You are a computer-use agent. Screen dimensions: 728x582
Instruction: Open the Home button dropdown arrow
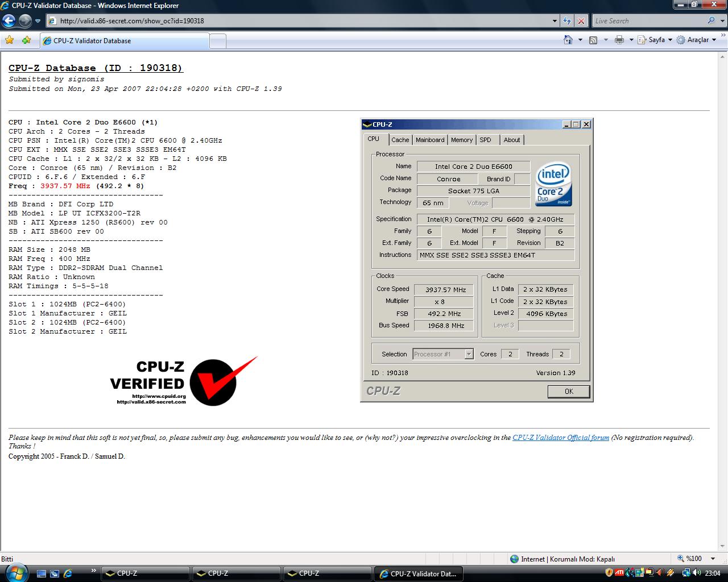580,40
